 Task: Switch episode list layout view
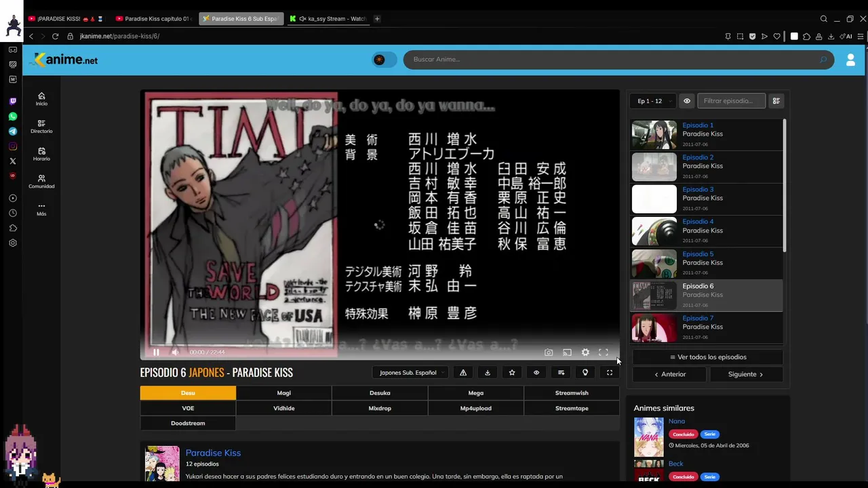pos(776,101)
